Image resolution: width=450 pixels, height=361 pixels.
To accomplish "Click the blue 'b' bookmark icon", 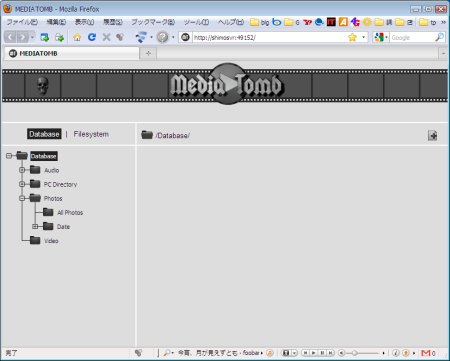I will point(276,22).
